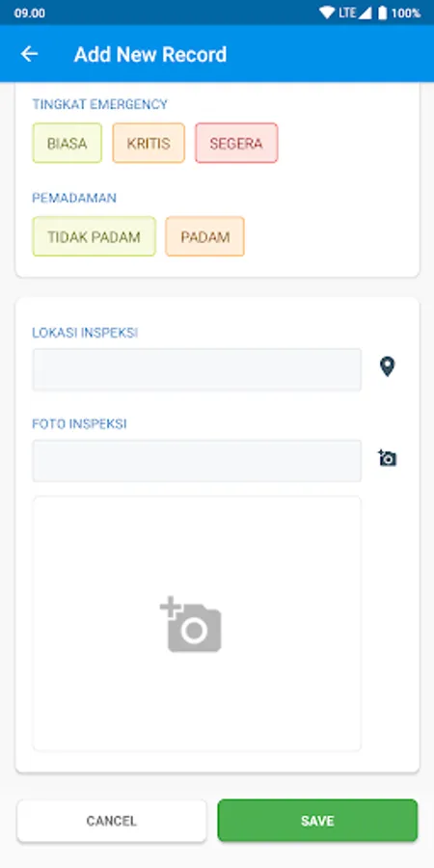434x868 pixels.
Task: Focus the Lokasi Inspeksi field
Action: coord(197,369)
